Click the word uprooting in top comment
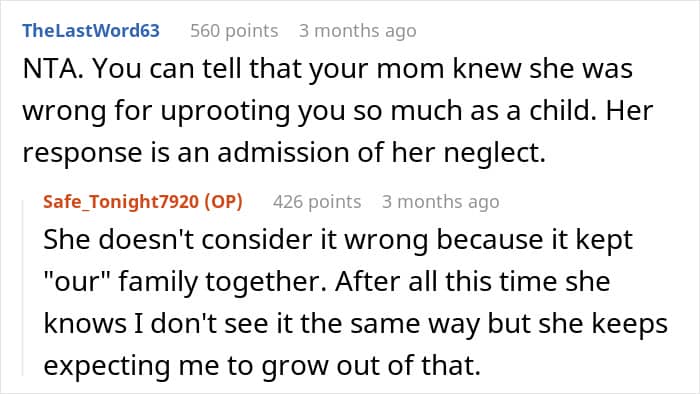 click(225, 112)
